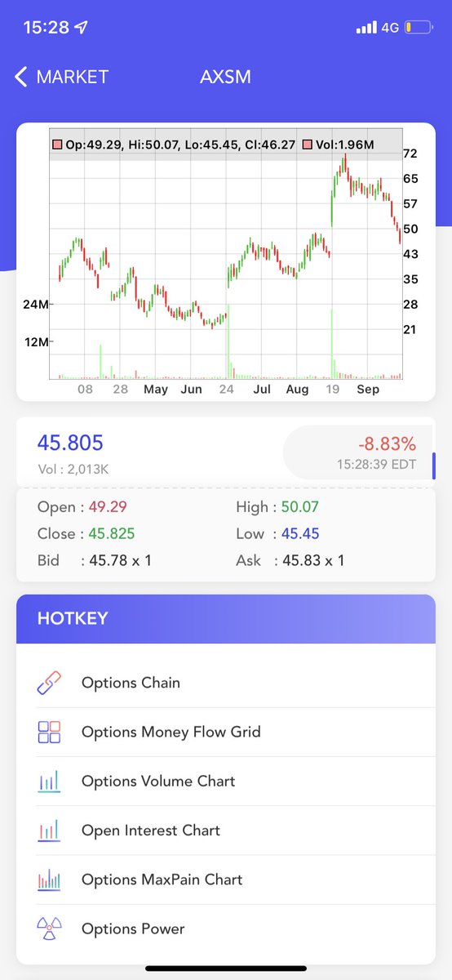Tap the AXSM ticker title
Image resolution: width=452 pixels, height=980 pixels.
click(225, 77)
